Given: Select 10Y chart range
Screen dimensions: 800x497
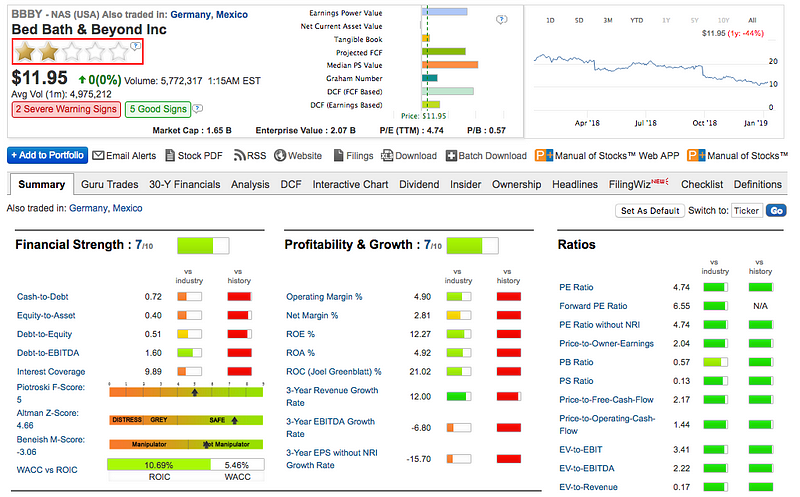Looking at the screenshot, I should click(x=723, y=20).
